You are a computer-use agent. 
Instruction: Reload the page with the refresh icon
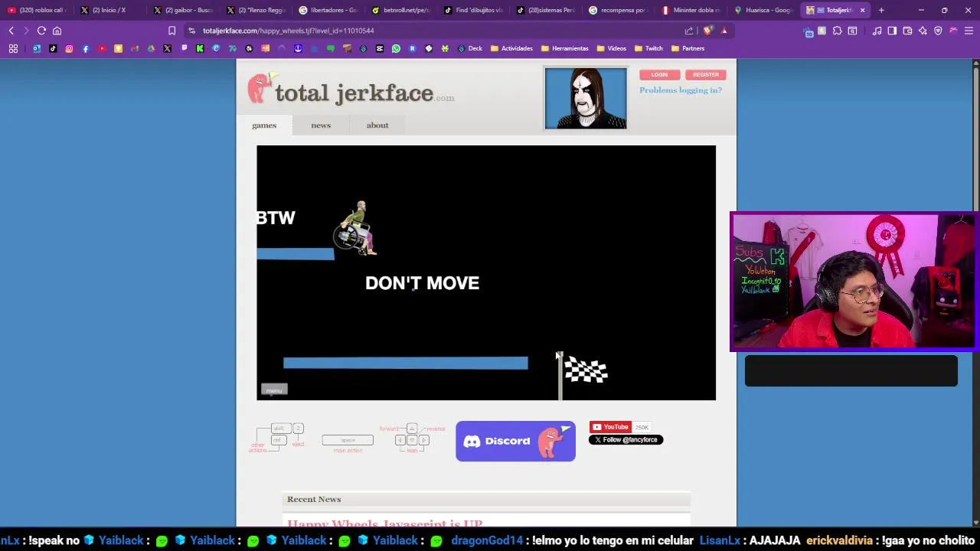click(41, 31)
